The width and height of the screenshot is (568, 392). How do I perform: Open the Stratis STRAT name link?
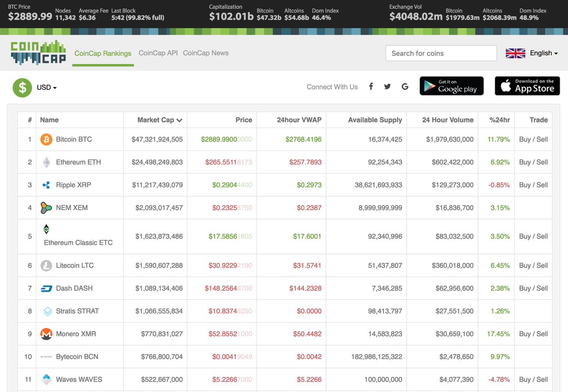pos(77,311)
